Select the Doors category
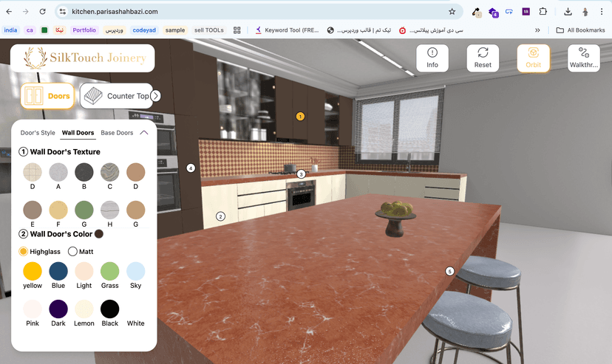 click(48, 96)
